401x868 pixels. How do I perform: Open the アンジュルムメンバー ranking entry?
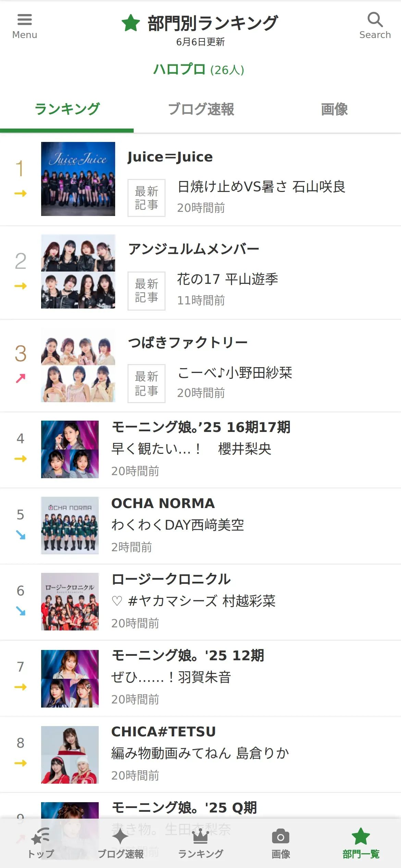[x=200, y=272]
